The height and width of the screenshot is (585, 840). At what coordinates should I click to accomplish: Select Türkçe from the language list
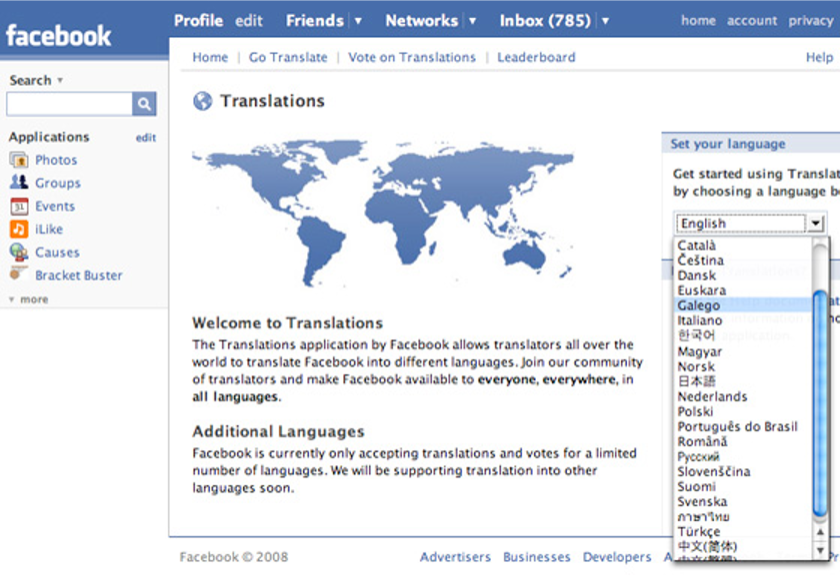coord(743,531)
